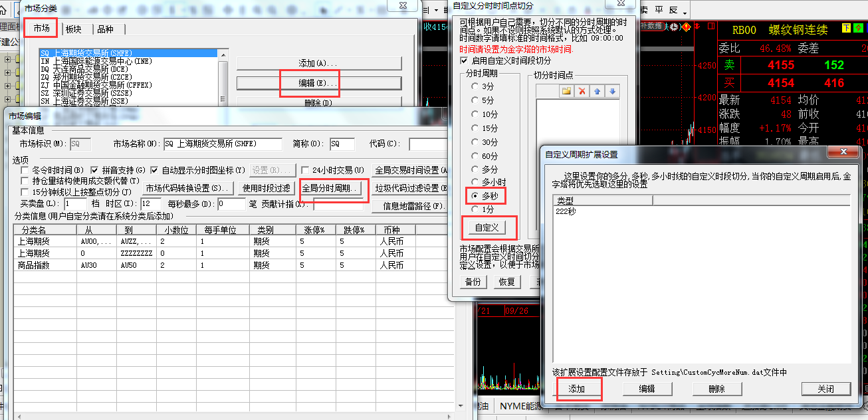Click the 时区(I) input field
This screenshot has width=868, height=420.
click(151, 203)
